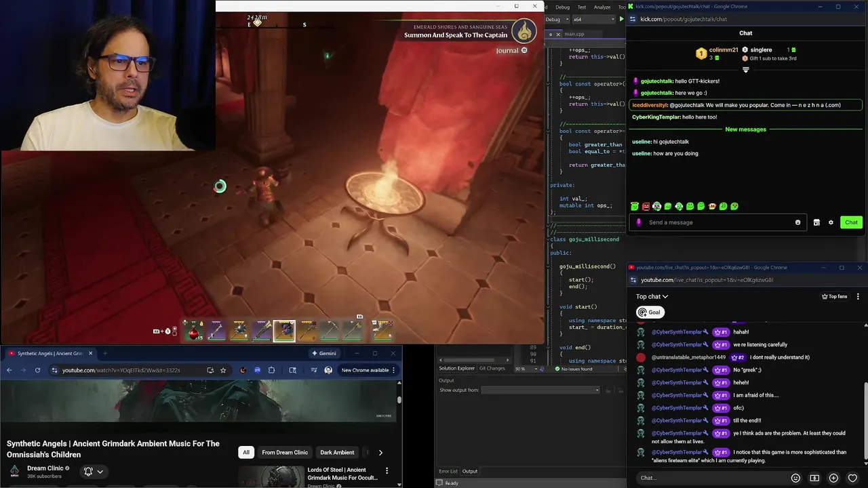Click the Lords Of Steel video thumbnail
This screenshot has width=868, height=488.
[271, 476]
